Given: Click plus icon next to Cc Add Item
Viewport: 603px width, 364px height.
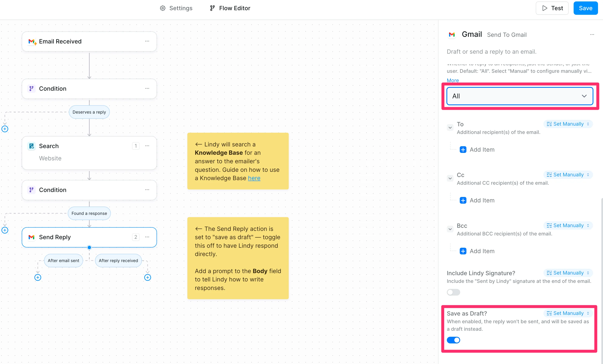Looking at the screenshot, I should pyautogui.click(x=463, y=201).
